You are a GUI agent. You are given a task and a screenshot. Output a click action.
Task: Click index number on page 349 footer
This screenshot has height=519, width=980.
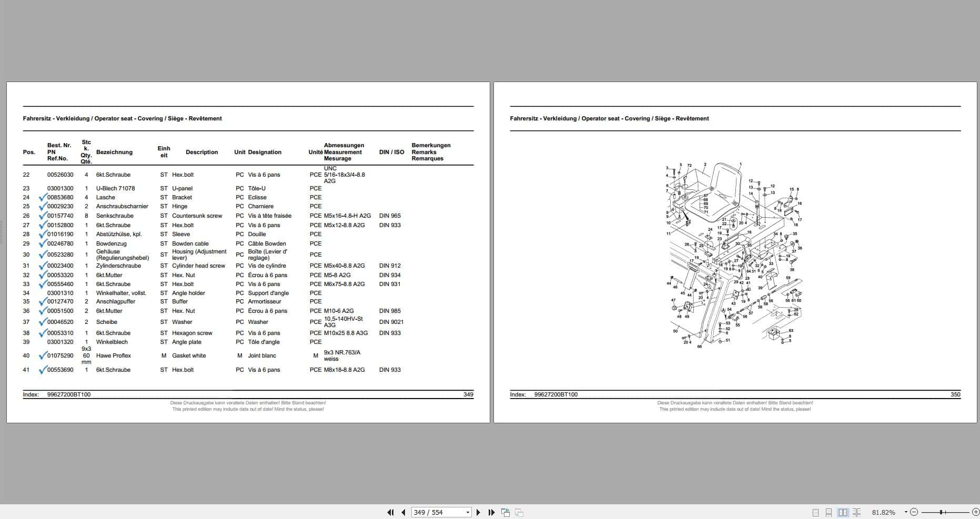[x=69, y=394]
